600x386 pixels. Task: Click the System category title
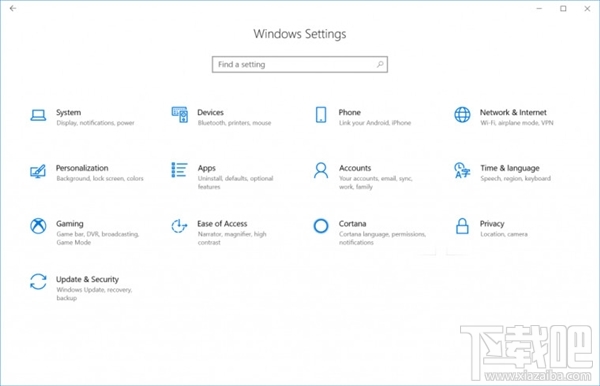(x=68, y=112)
